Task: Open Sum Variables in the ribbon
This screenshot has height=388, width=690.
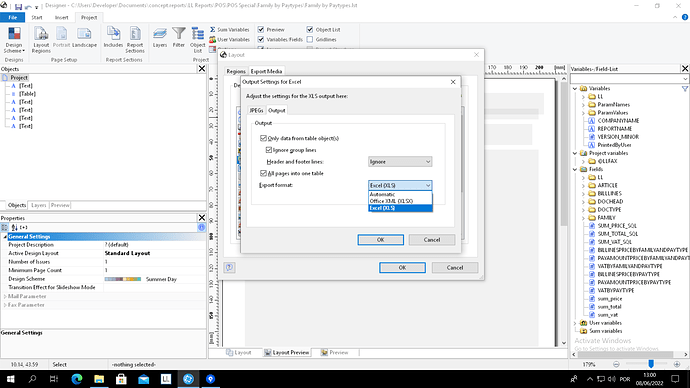Action: (x=229, y=29)
